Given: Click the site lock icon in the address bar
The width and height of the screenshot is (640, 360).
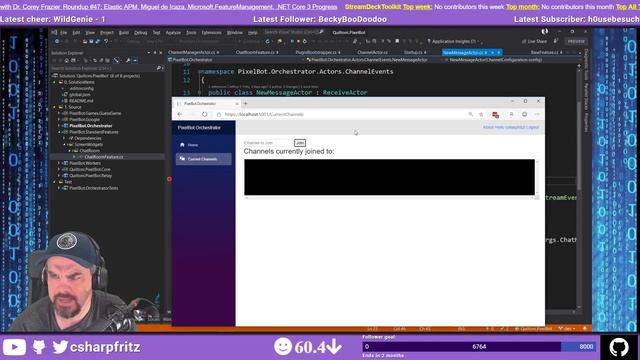Looking at the screenshot, I should pyautogui.click(x=219, y=115).
